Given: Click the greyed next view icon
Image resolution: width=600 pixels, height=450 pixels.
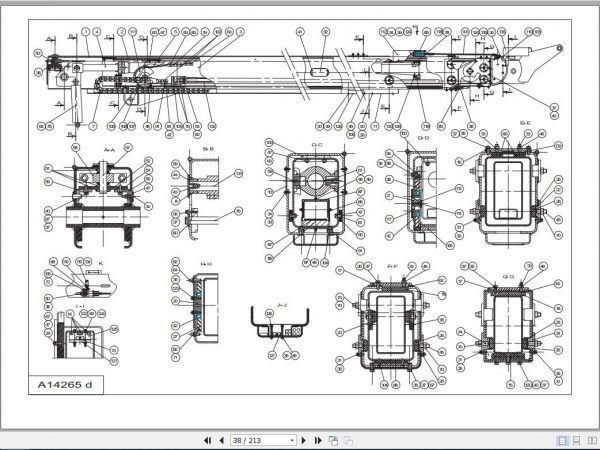Looking at the screenshot, I should coord(348,440).
